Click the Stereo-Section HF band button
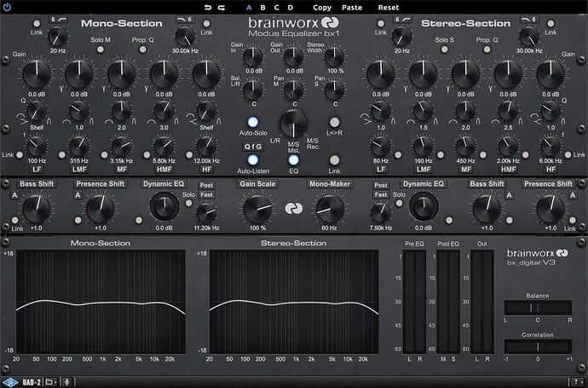588x388 pixels. pyautogui.click(x=551, y=169)
